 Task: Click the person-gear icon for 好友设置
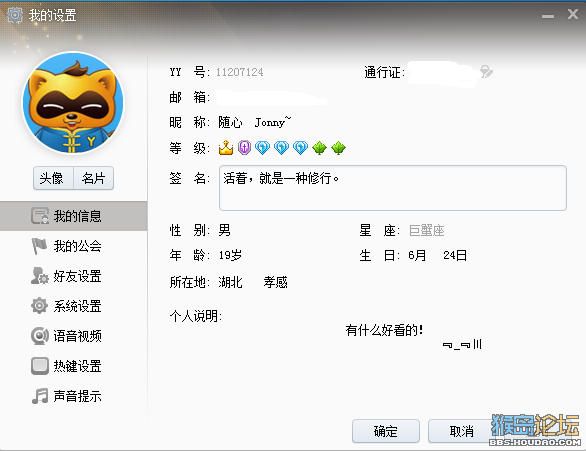tap(40, 276)
